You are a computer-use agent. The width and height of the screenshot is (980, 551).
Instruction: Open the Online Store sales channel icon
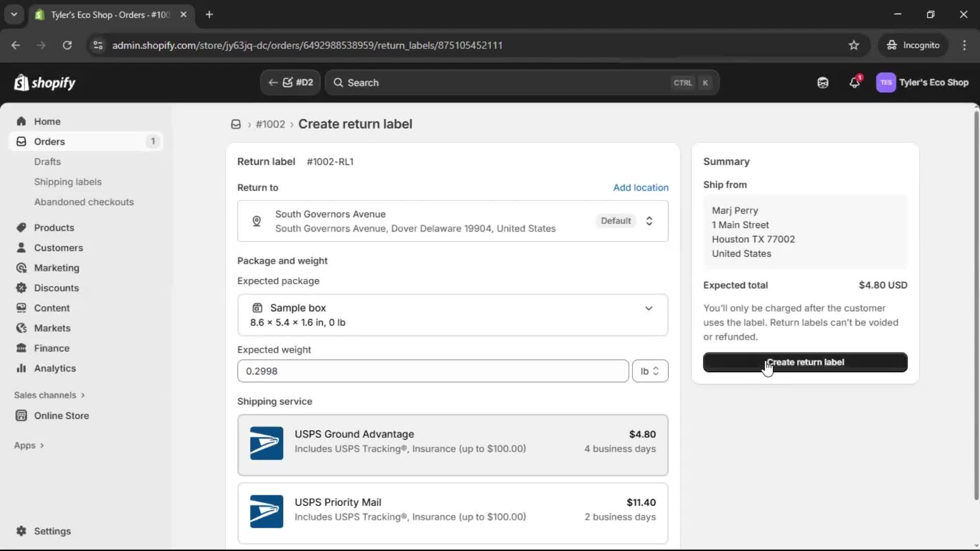point(20,415)
